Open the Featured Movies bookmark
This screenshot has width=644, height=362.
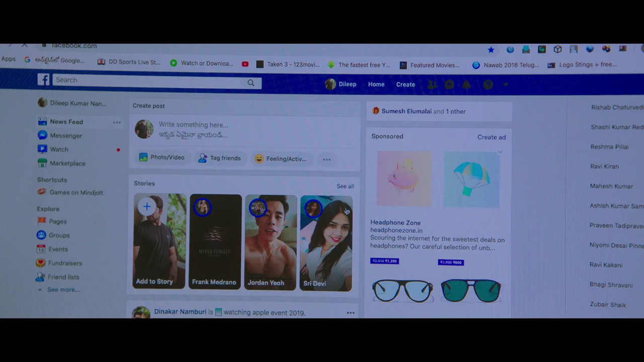(429, 65)
